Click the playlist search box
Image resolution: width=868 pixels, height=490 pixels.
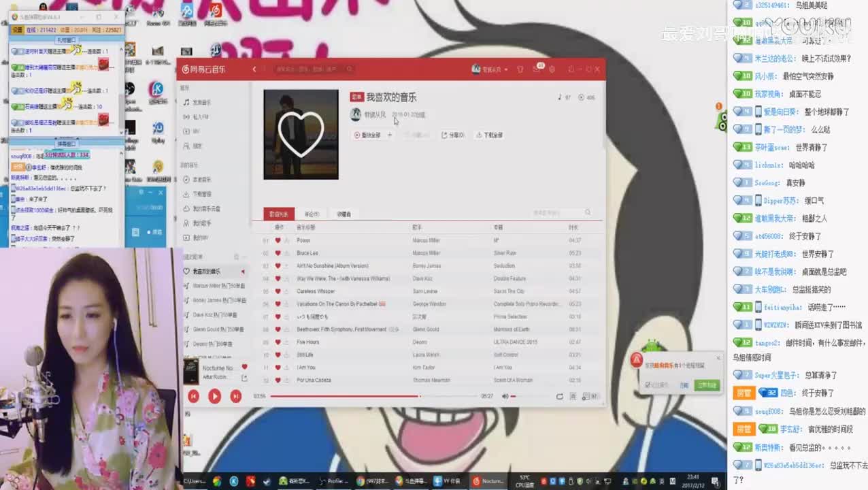[561, 213]
